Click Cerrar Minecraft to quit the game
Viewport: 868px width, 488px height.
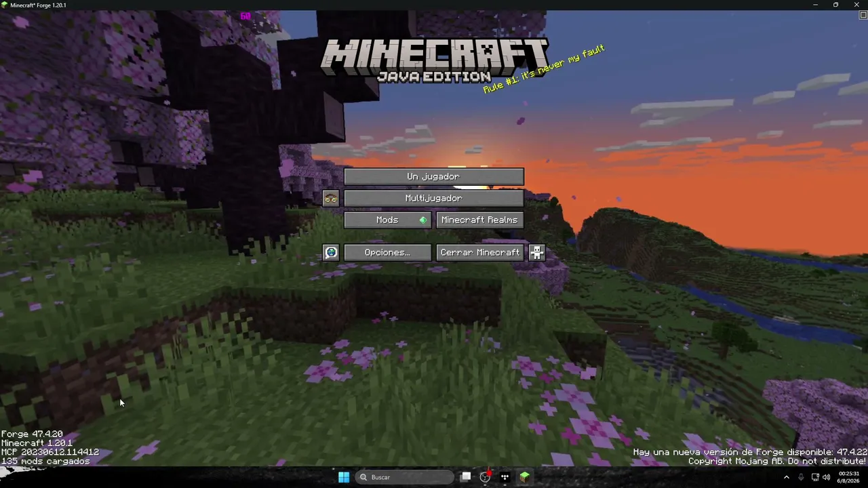click(480, 252)
